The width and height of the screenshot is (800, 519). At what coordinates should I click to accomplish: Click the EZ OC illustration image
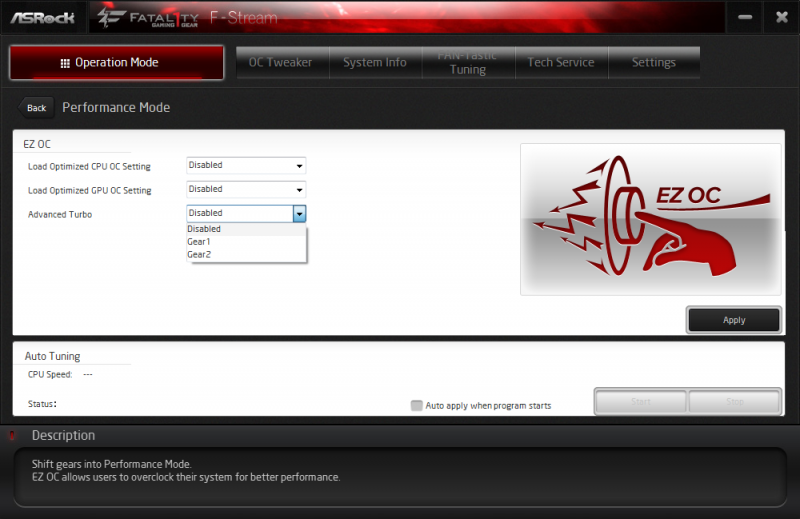click(x=651, y=219)
